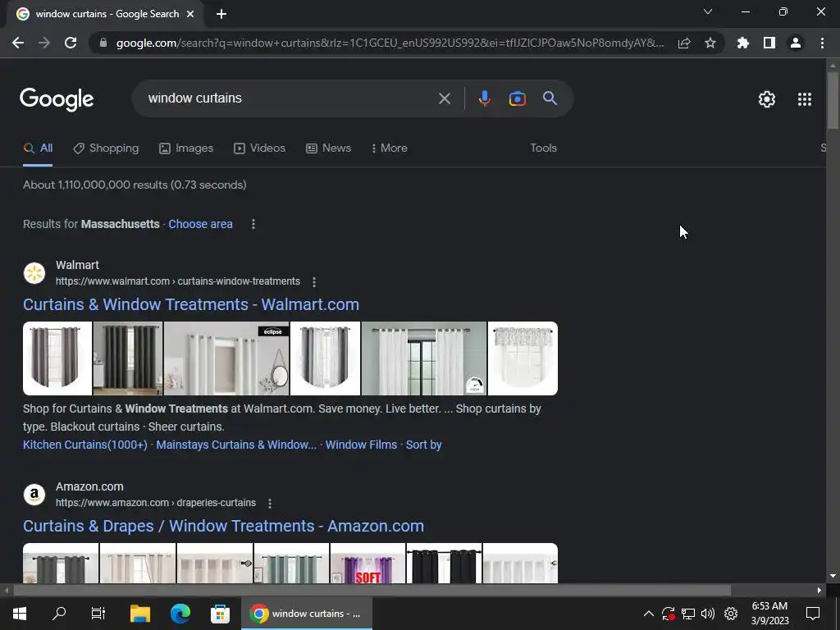Open the volume control in tray
Viewport: 840px width, 630px height.
click(708, 614)
